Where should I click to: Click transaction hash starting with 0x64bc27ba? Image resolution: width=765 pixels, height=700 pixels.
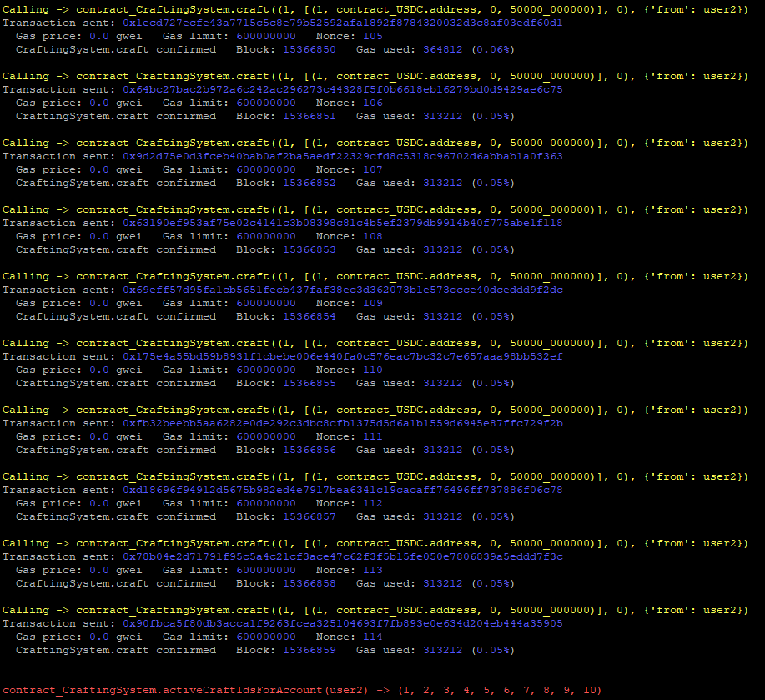[343, 90]
